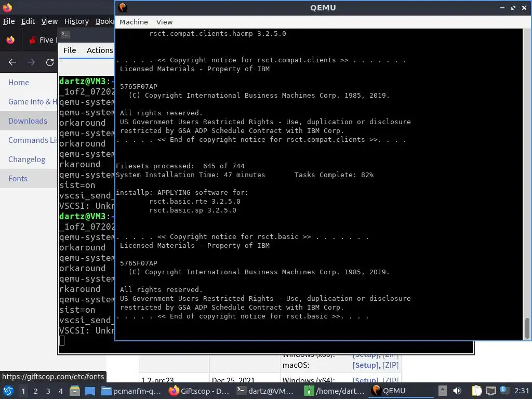Click Firefox back arrow button
This screenshot has width=532, height=399.
click(x=12, y=62)
